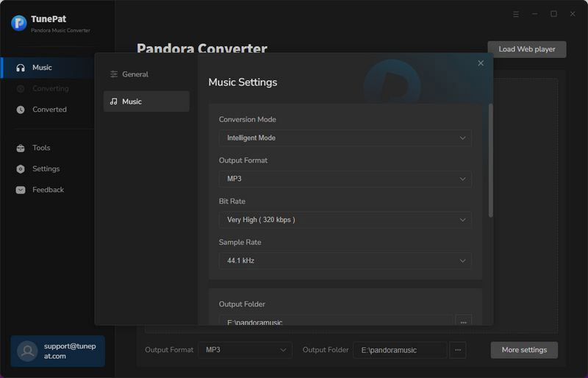Minimize the TunePat window
This screenshot has width=588, height=378.
535,14
